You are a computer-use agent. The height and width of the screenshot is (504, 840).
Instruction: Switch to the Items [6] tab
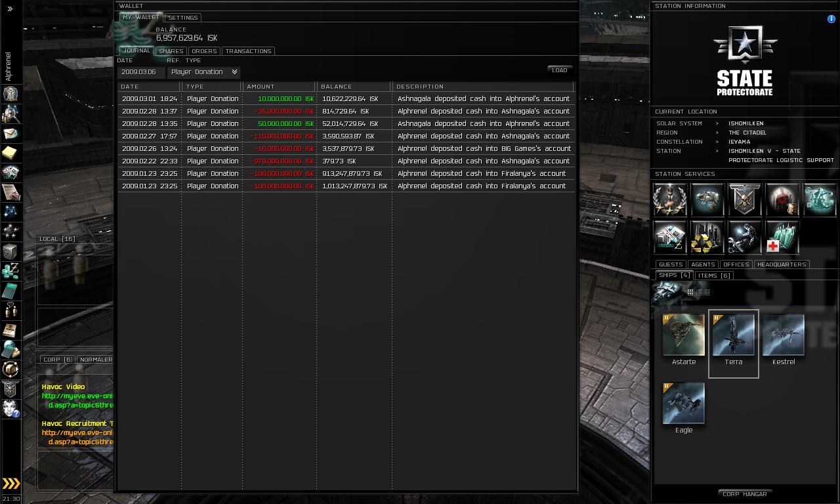tap(715, 276)
